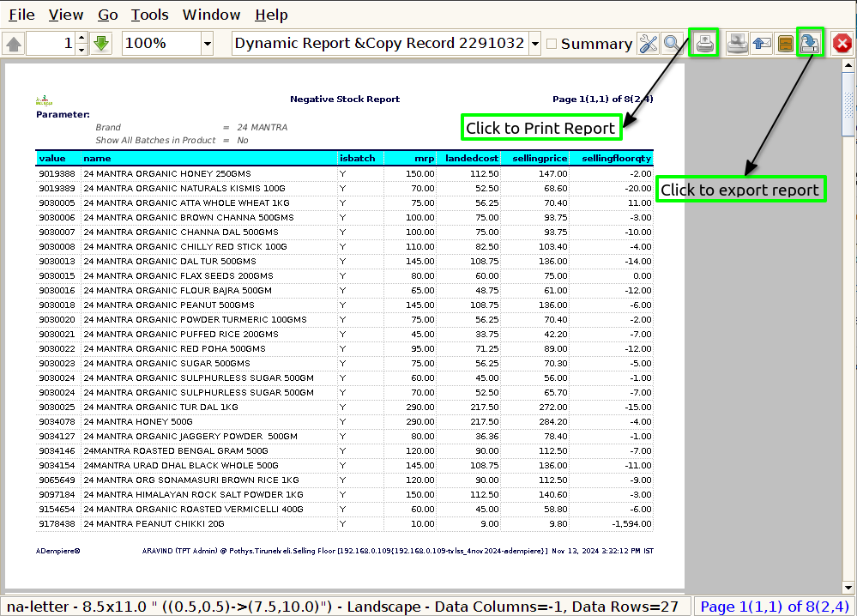Image resolution: width=857 pixels, height=616 pixels.
Task: Open the 100% zoom dropdown
Action: [207, 43]
